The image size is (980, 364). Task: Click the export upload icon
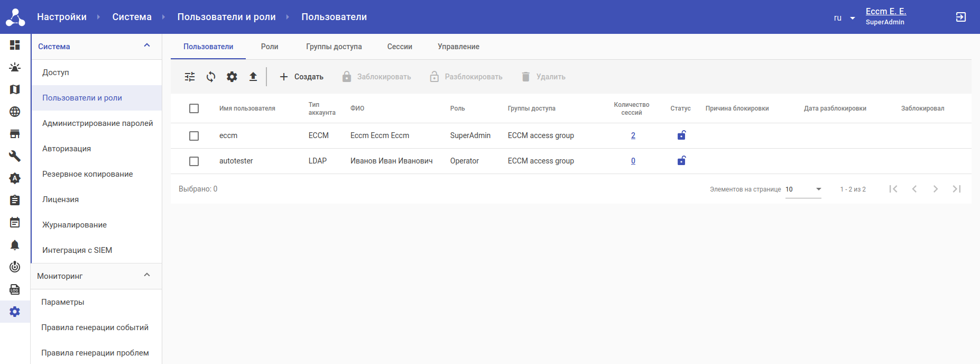tap(253, 77)
